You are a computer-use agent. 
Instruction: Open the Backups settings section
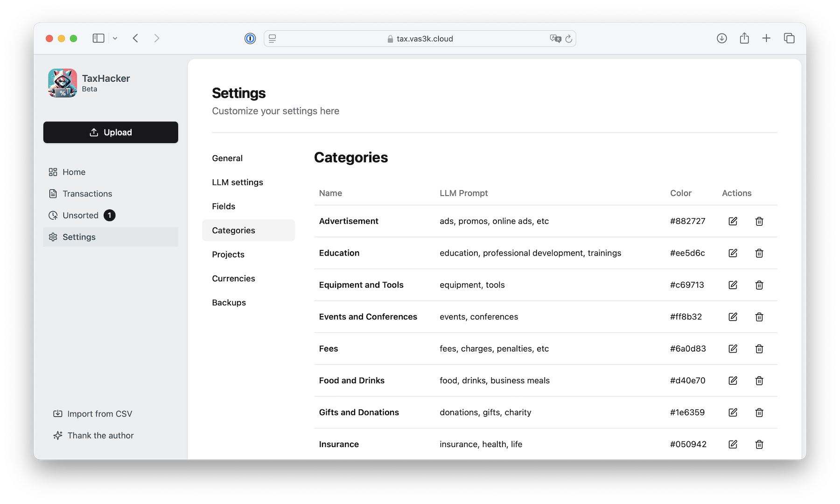coord(249,303)
